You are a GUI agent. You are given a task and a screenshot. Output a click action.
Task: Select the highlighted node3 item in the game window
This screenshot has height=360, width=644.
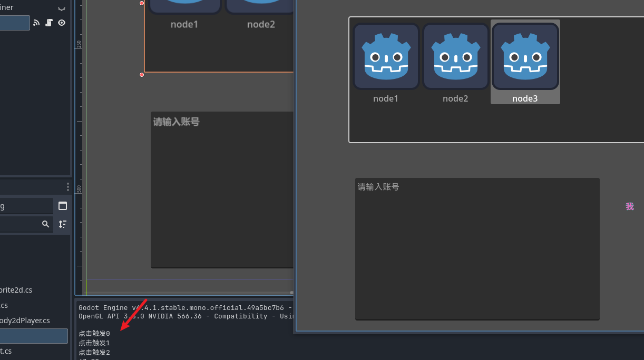[525, 62]
